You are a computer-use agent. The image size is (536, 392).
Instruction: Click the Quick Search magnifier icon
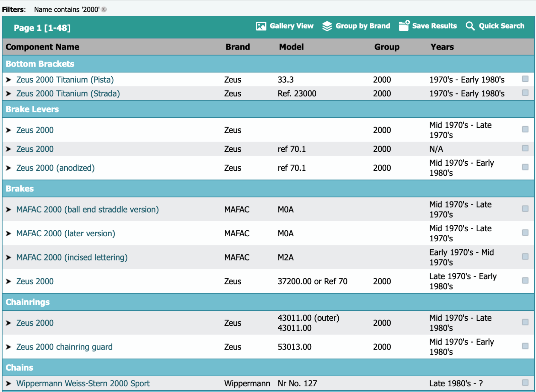pyautogui.click(x=470, y=26)
